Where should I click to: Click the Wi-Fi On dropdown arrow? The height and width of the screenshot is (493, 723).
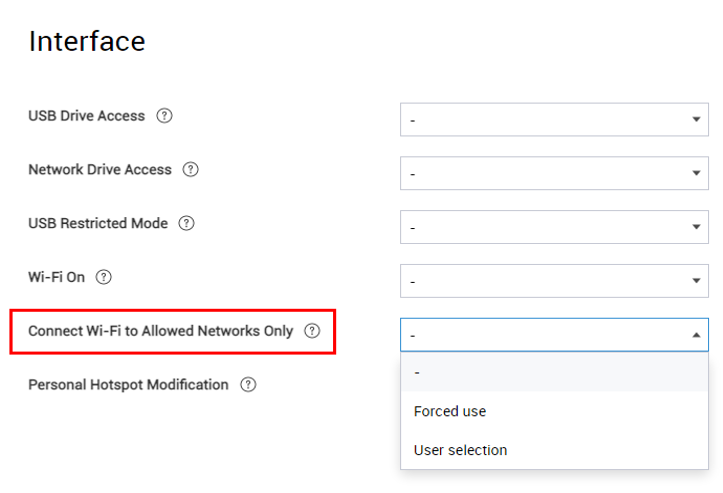click(x=696, y=281)
